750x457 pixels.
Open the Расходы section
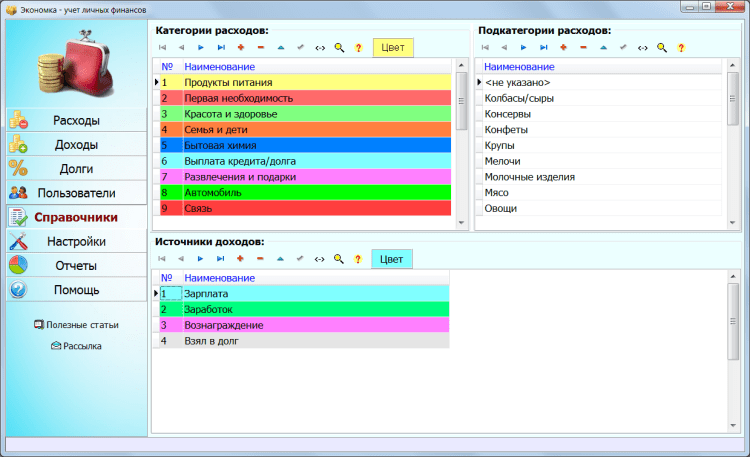tap(77, 120)
